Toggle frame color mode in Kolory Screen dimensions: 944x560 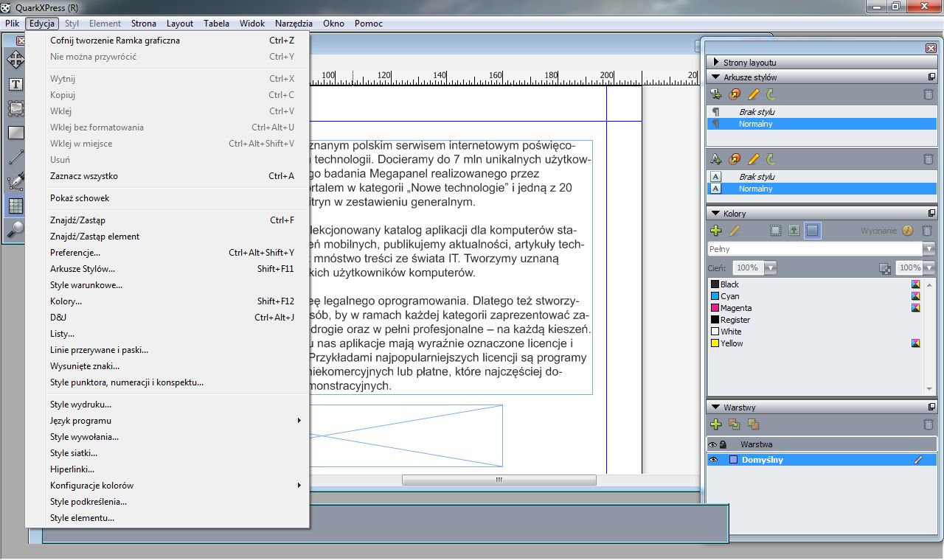(775, 231)
